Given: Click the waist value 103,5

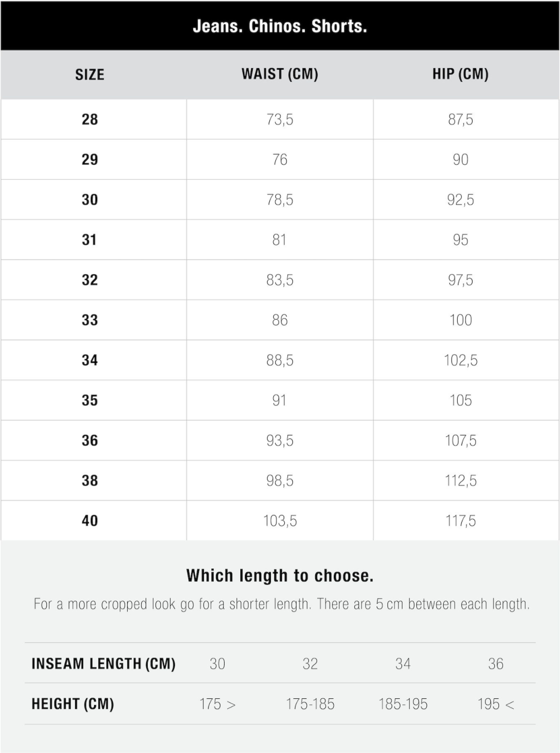Looking at the screenshot, I should tap(279, 521).
